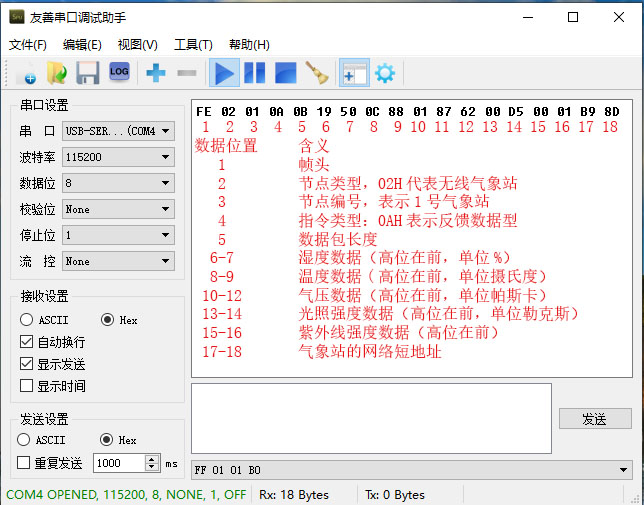Open file with the folder icon
The width and height of the screenshot is (644, 505).
57,73
